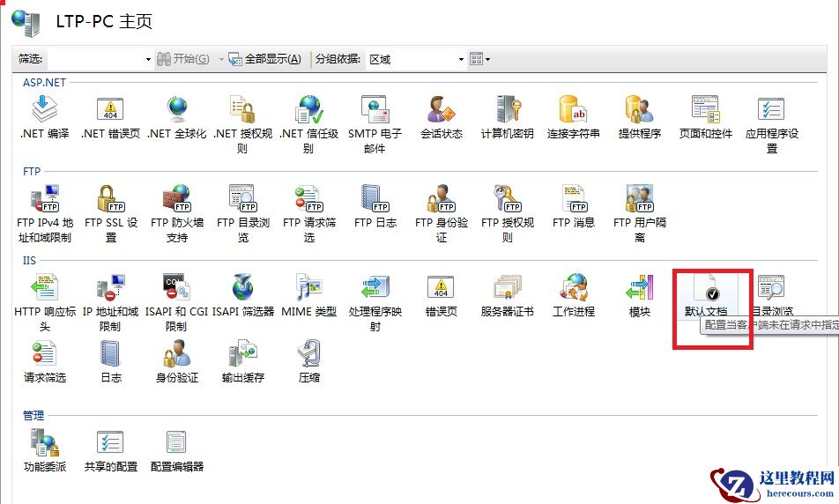
Task: Collapse the 管理 group header
Action: [33, 416]
